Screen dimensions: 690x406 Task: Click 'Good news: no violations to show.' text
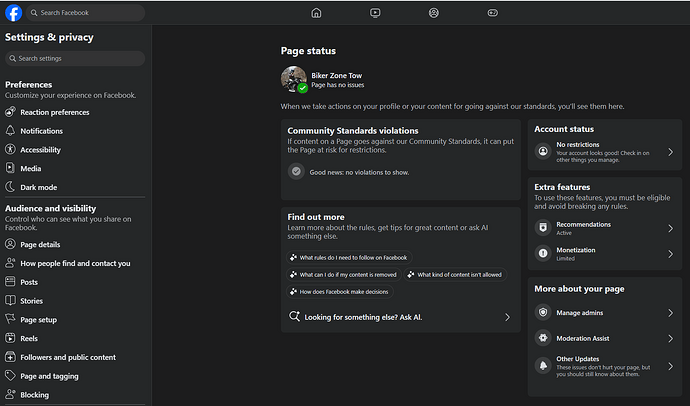[x=359, y=172]
